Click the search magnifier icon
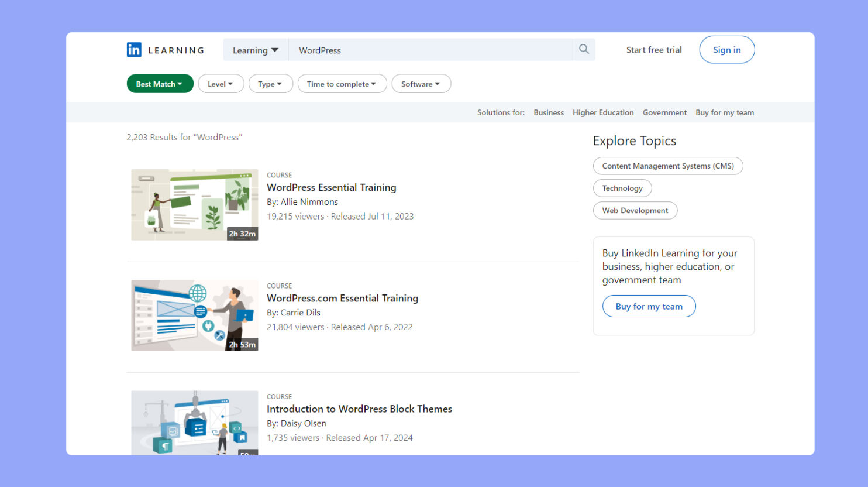The image size is (868, 487). coord(583,49)
